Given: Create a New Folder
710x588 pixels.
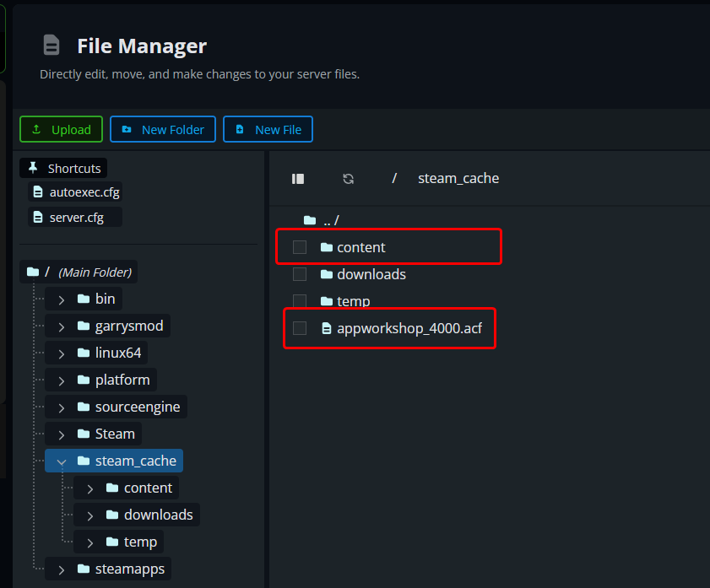Looking at the screenshot, I should [163, 129].
